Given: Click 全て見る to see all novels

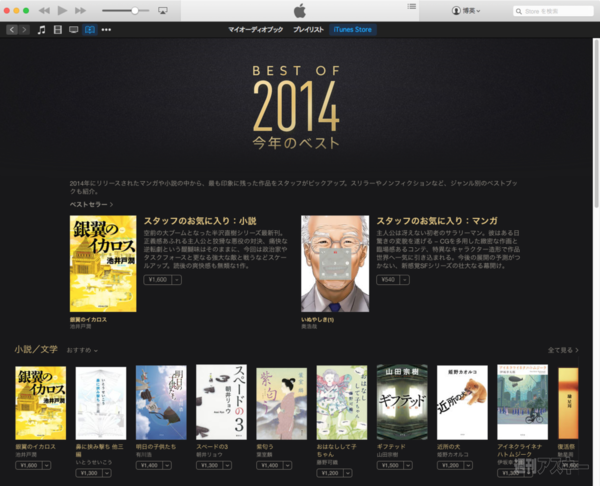Looking at the screenshot, I should pos(563,350).
